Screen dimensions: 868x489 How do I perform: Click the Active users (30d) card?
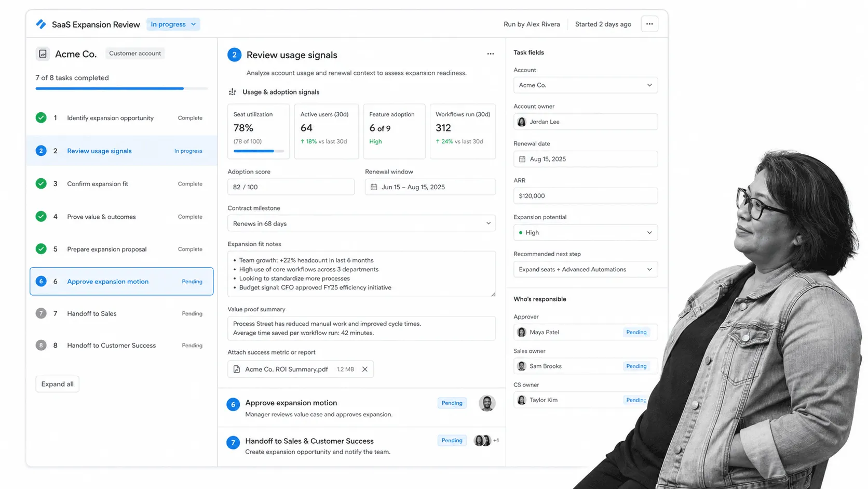pos(327,131)
